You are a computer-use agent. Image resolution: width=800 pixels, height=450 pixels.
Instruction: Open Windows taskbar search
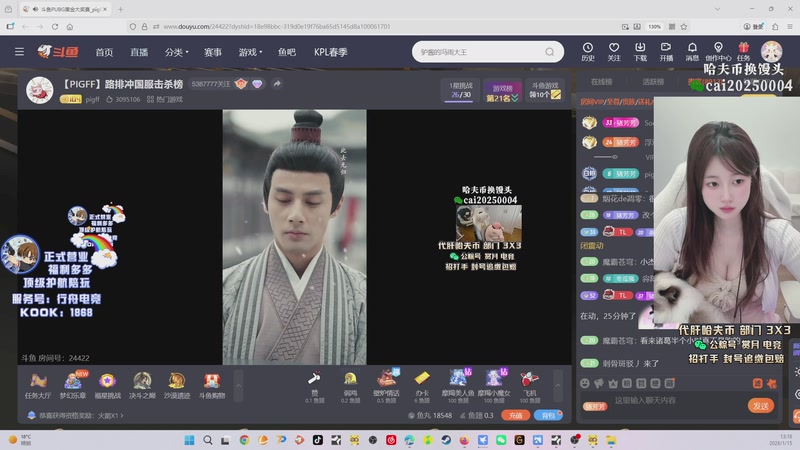[x=208, y=440]
